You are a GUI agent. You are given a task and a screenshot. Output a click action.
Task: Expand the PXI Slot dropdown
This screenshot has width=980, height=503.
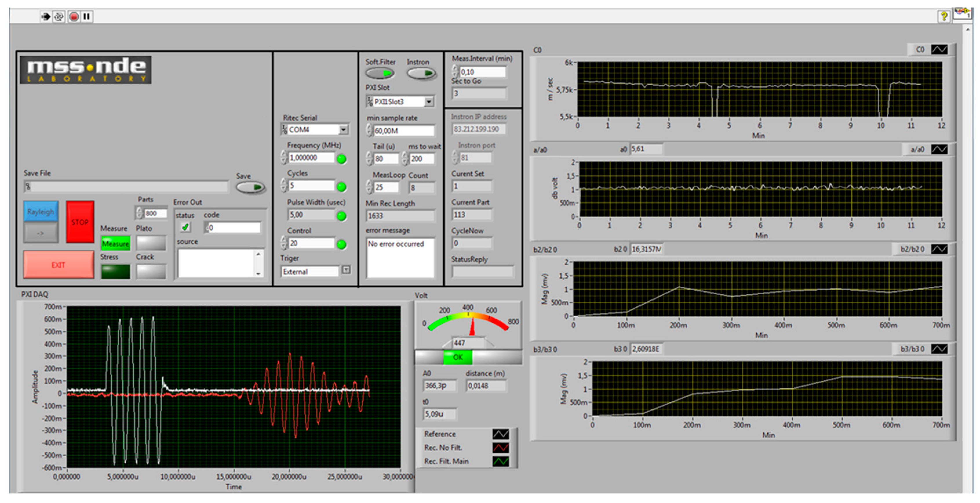click(x=429, y=101)
